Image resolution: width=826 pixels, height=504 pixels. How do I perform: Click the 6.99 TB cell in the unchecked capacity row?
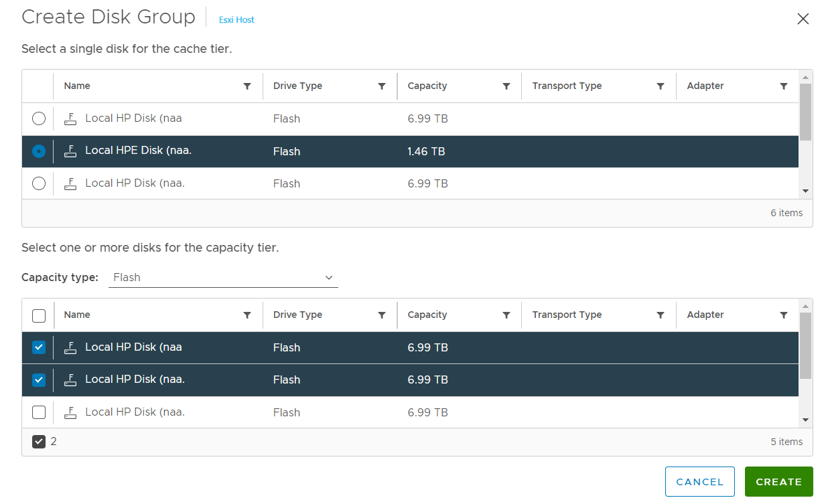click(x=427, y=412)
